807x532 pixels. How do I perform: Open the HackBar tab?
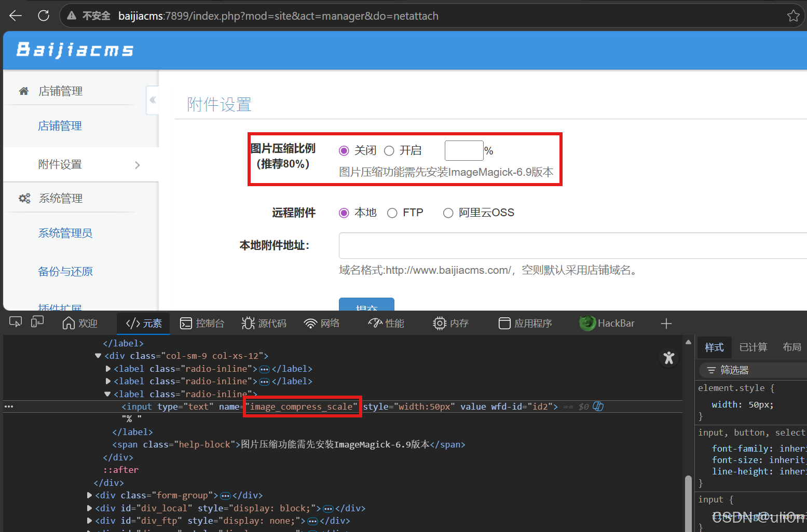[x=607, y=323]
